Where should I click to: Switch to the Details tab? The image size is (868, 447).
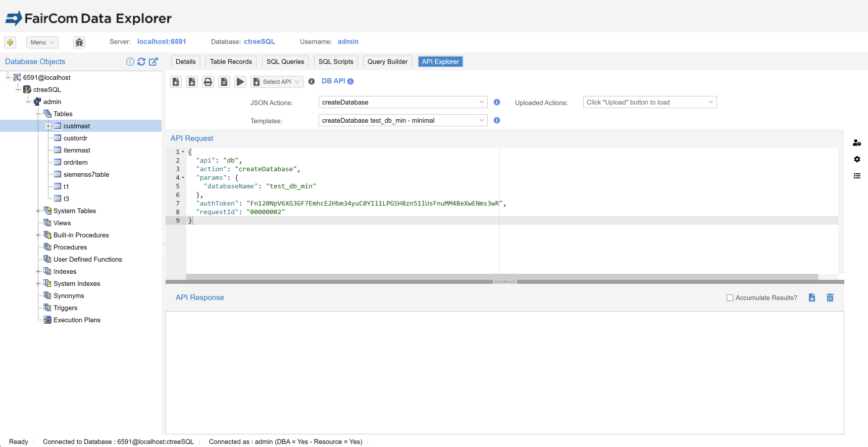(186, 62)
